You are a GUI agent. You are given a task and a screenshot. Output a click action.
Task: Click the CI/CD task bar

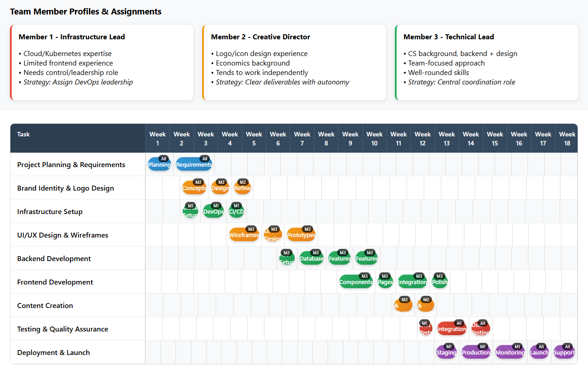(236, 211)
